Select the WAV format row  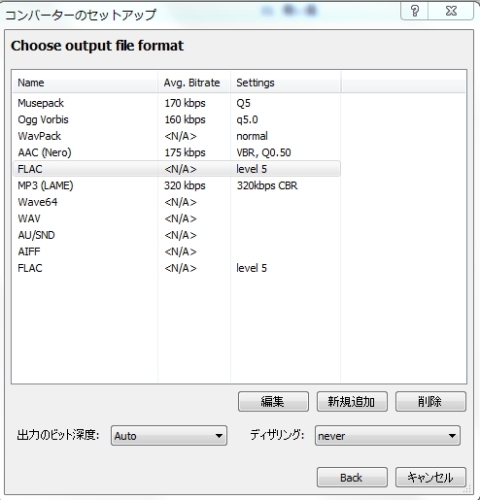[177, 218]
